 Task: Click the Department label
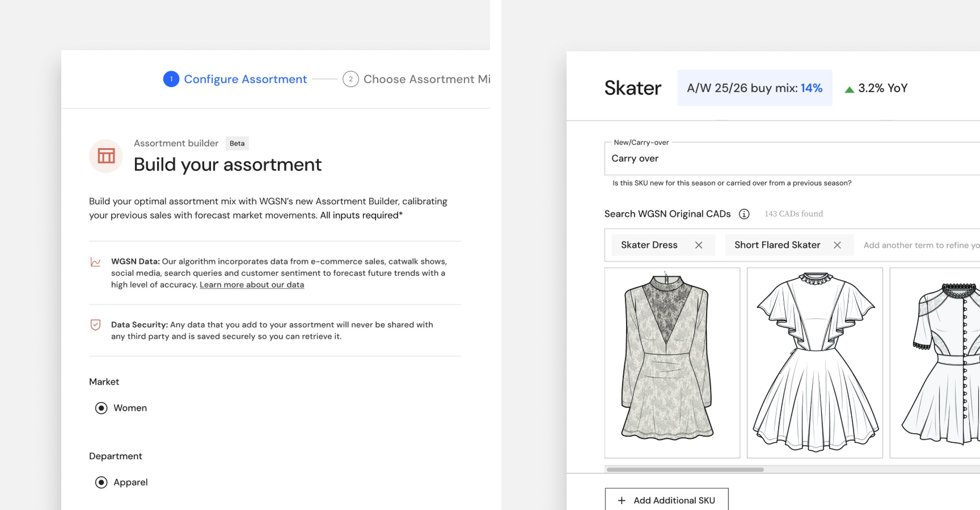(116, 456)
